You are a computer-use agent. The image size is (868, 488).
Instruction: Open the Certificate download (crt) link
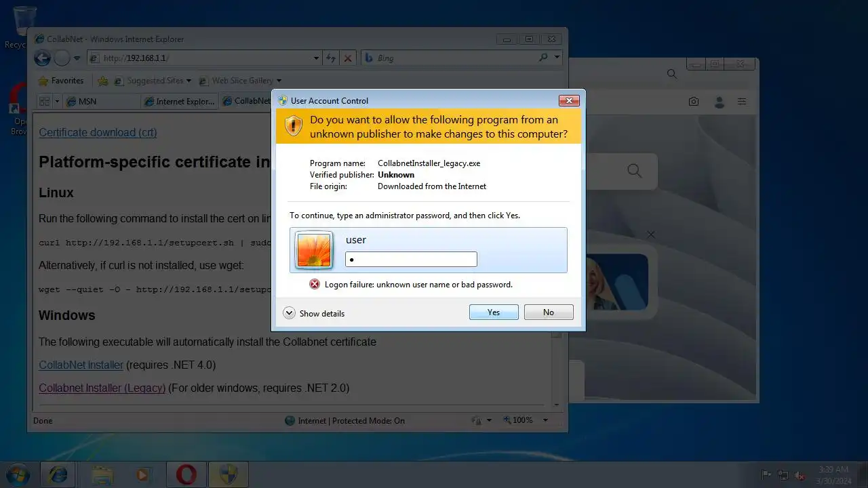coord(98,132)
